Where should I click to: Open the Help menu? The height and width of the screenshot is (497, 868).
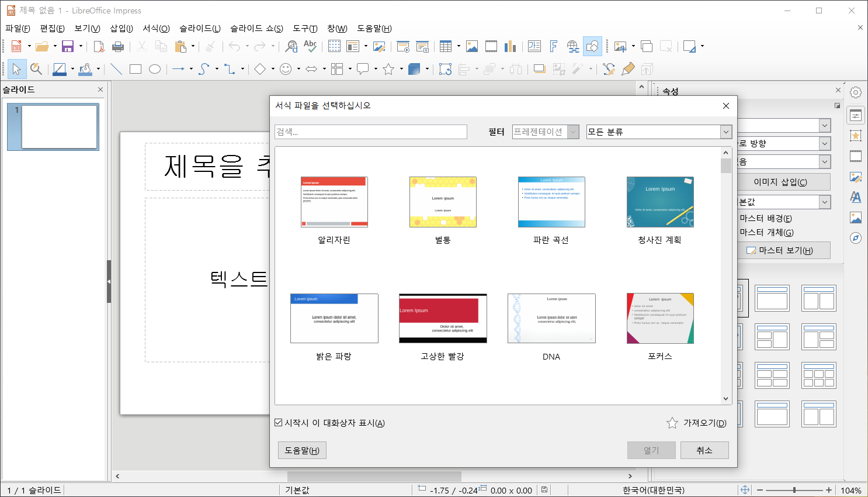coord(374,28)
